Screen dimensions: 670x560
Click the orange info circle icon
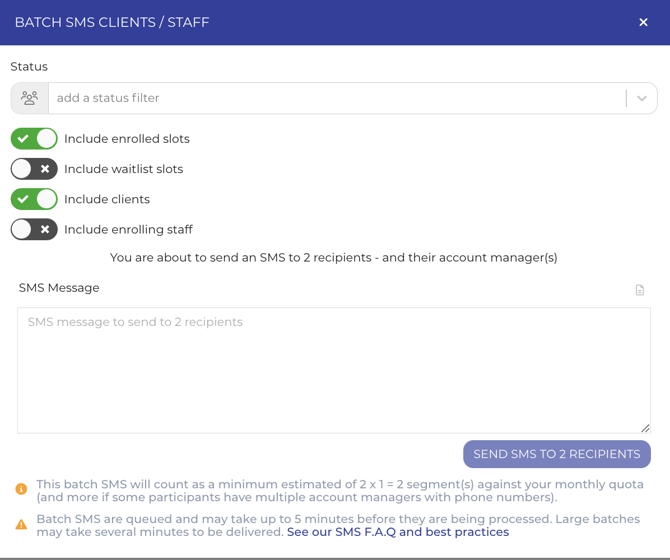(21, 489)
